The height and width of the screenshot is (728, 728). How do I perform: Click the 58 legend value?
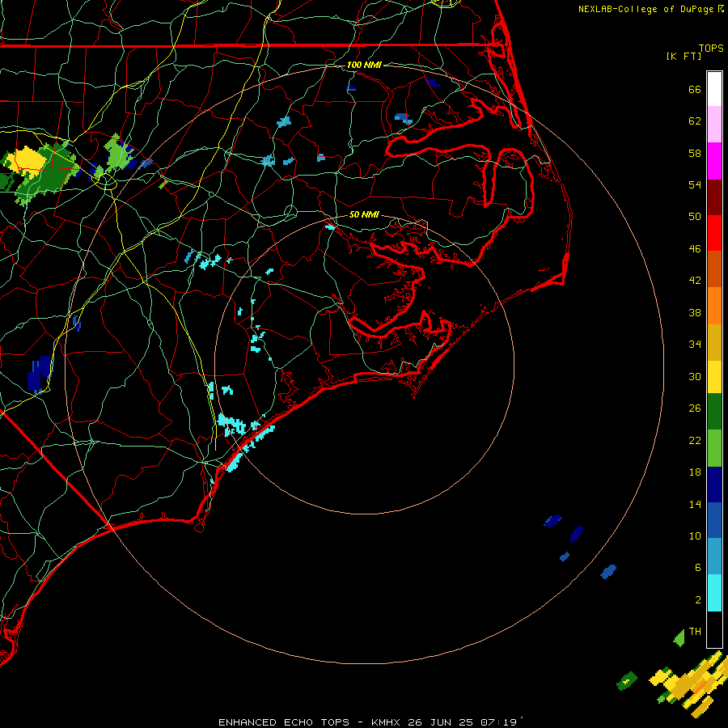[695, 153]
